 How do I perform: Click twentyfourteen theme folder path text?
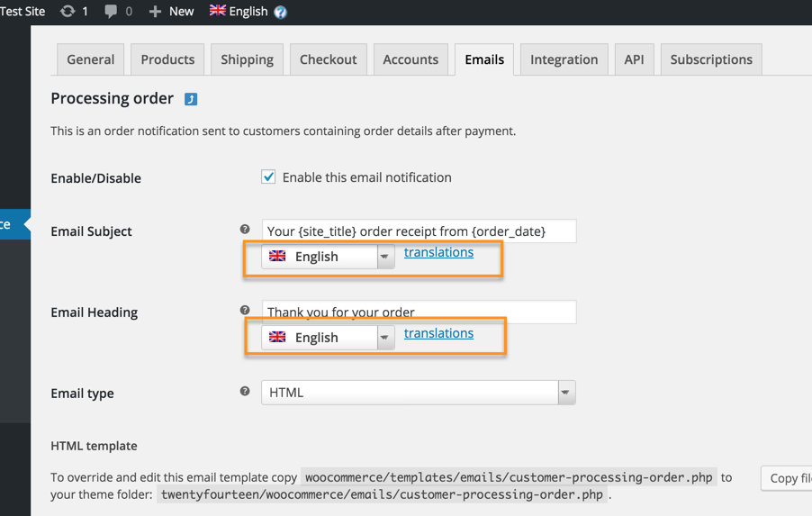click(382, 494)
